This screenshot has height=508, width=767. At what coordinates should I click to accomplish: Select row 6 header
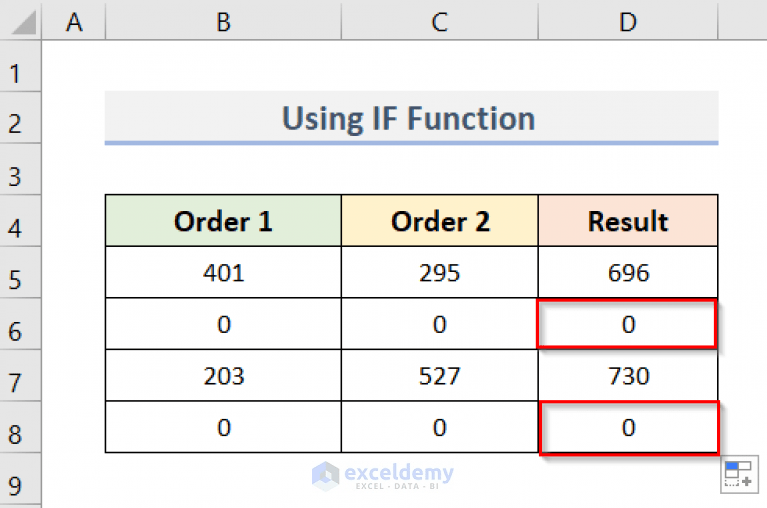point(21,324)
